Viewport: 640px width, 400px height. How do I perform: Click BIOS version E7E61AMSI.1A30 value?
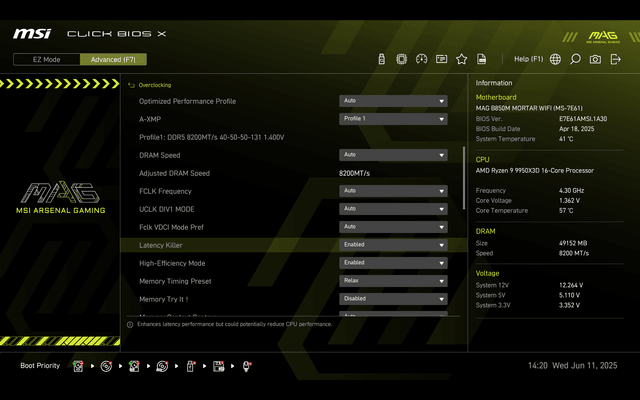click(583, 119)
